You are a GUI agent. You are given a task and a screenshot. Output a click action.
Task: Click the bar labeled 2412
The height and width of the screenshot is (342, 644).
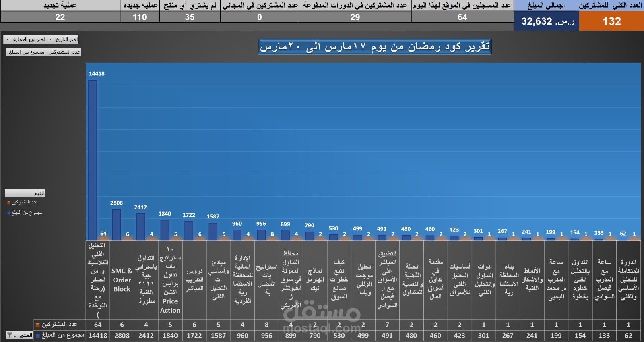140,227
